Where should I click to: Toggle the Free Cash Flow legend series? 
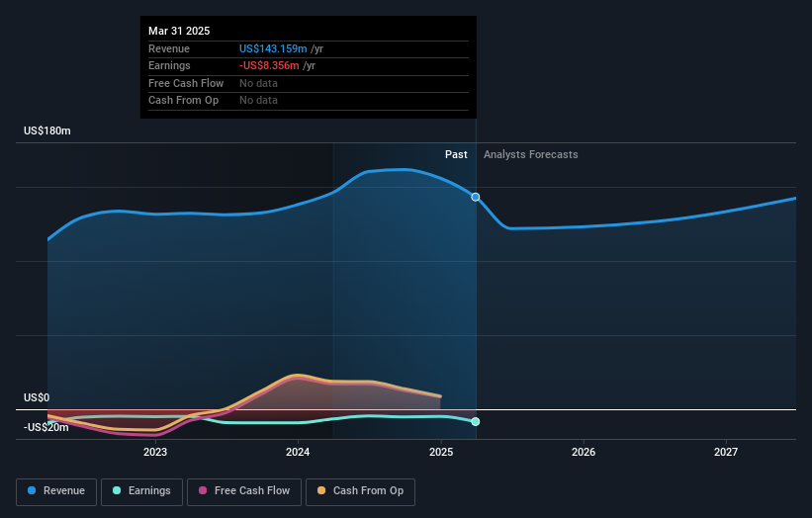(244, 491)
